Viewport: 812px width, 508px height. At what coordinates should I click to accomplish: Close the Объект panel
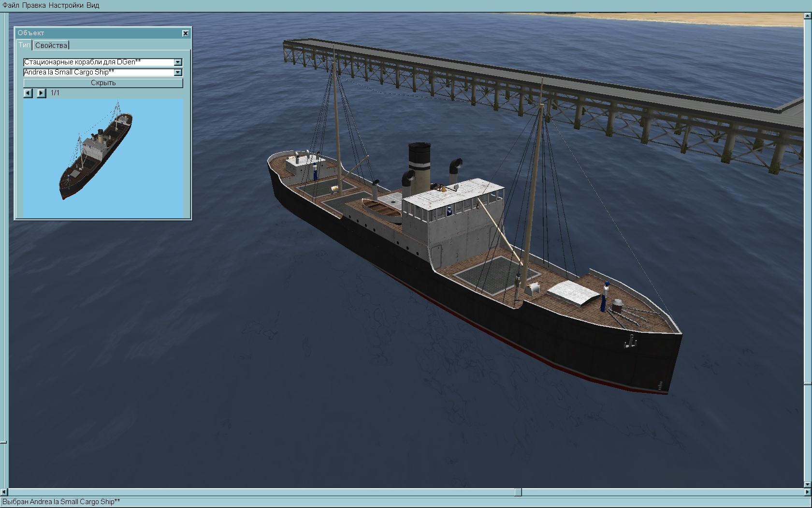[x=185, y=33]
